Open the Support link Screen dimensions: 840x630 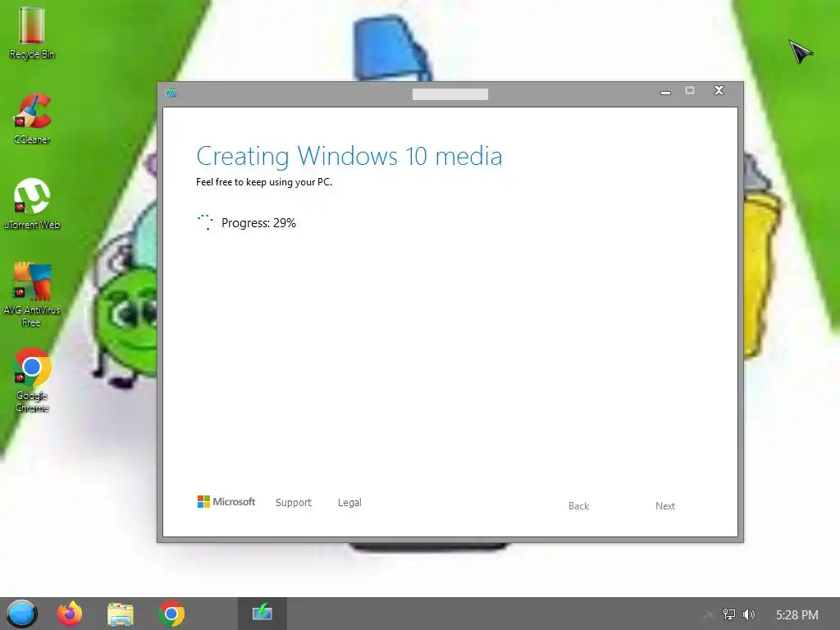pyautogui.click(x=293, y=503)
